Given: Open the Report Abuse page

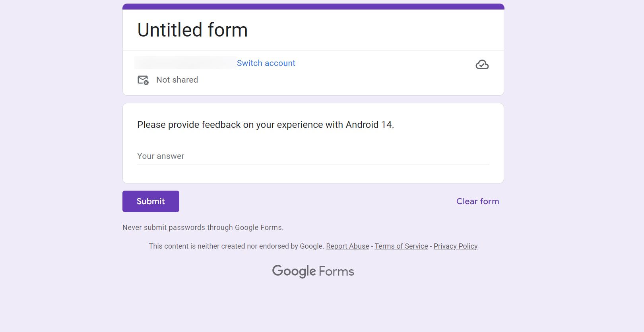Looking at the screenshot, I should coord(347,246).
